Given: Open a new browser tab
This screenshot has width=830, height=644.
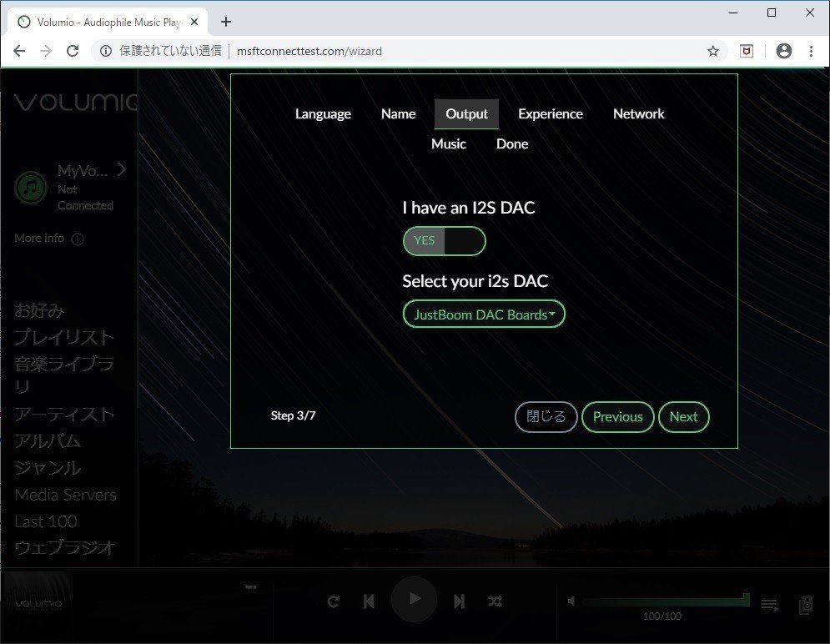Looking at the screenshot, I should 226,22.
